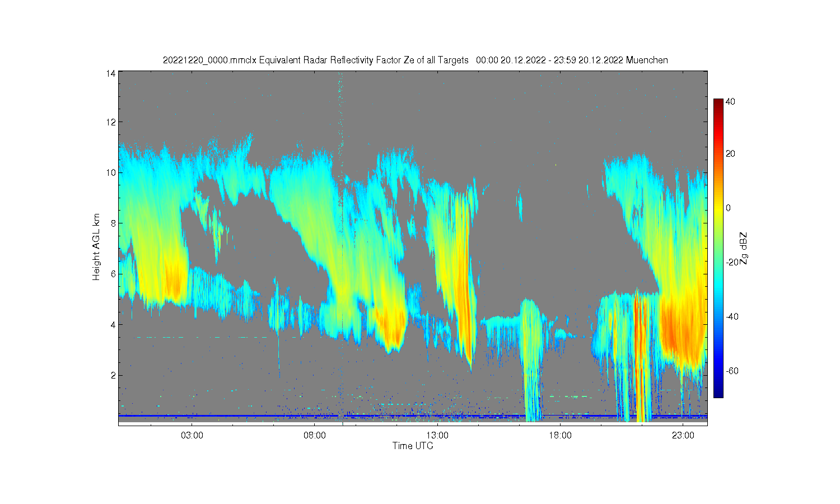Click the 12 km height tick label

[x=111, y=122]
